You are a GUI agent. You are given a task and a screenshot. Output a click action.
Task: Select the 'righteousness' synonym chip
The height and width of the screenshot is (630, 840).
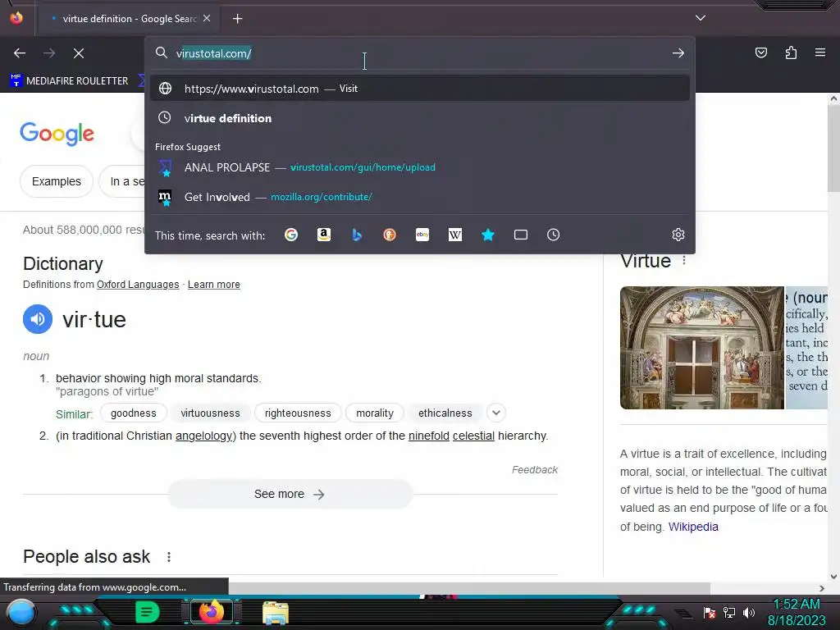(298, 413)
